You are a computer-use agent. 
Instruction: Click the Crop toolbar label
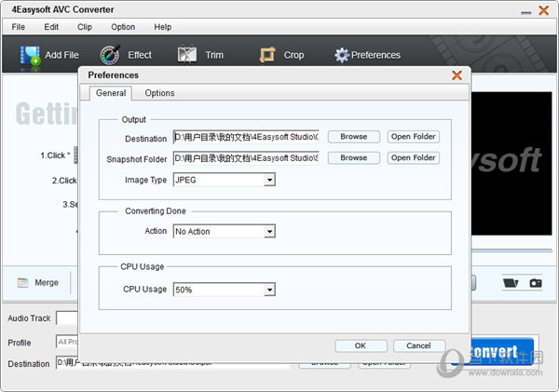click(293, 55)
